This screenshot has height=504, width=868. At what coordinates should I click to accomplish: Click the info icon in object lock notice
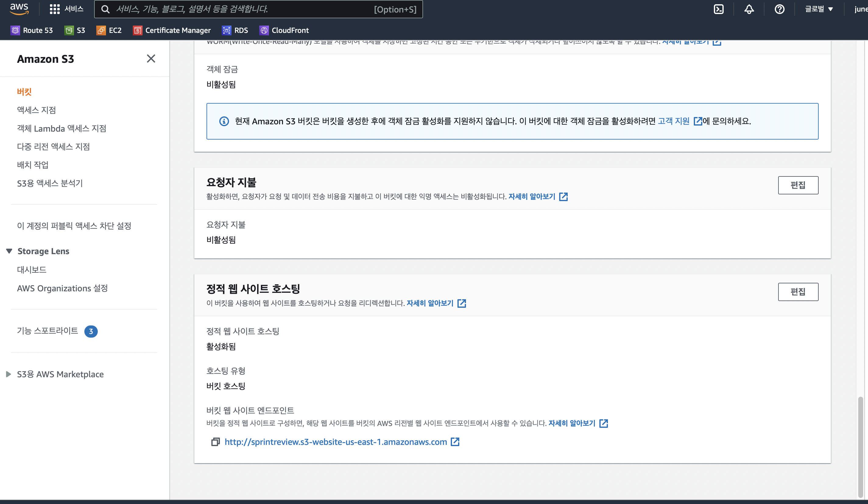[224, 121]
